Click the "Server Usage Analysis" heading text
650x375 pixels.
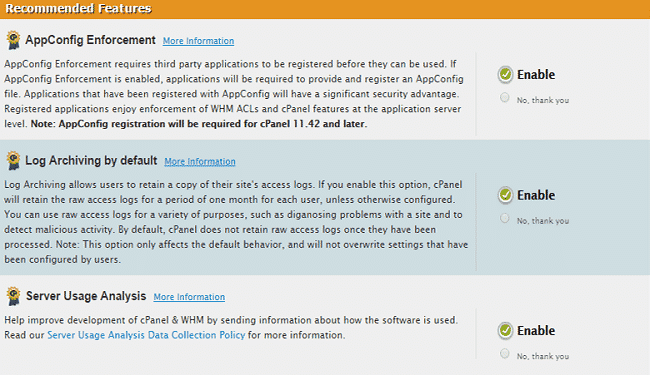(86, 296)
